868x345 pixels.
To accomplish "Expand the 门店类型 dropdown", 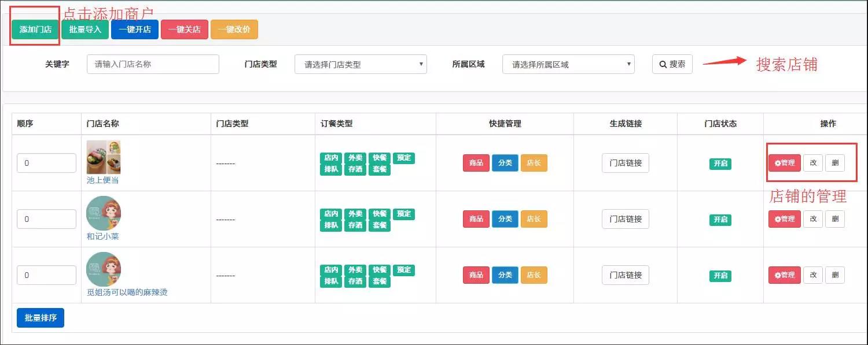I will pyautogui.click(x=361, y=64).
